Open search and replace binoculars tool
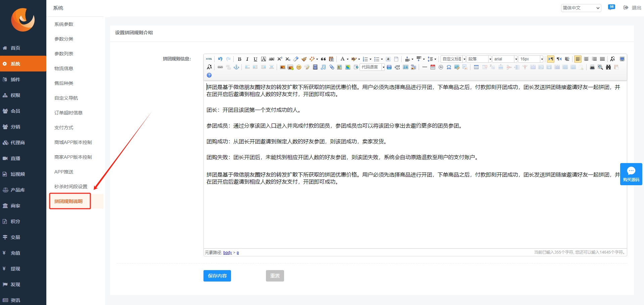Image resolution: width=644 pixels, height=305 pixels. (608, 67)
